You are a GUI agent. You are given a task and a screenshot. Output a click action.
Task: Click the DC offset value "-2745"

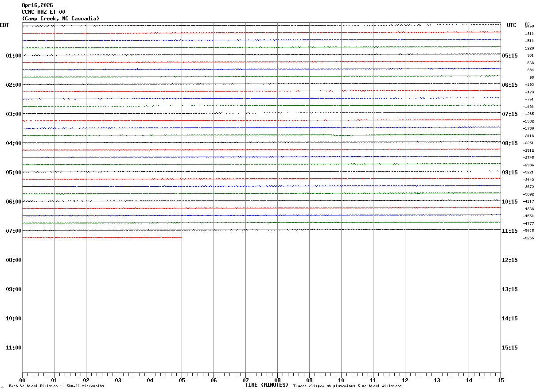(528, 158)
